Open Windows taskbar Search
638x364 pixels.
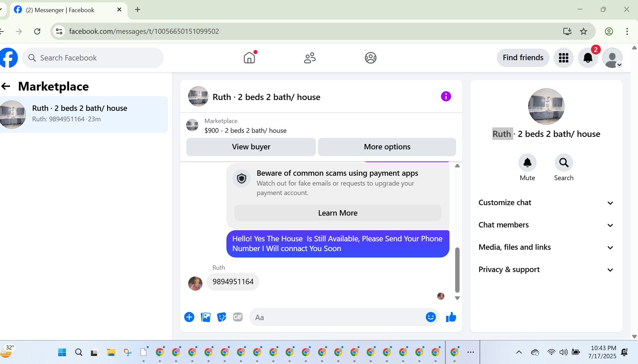tap(79, 353)
